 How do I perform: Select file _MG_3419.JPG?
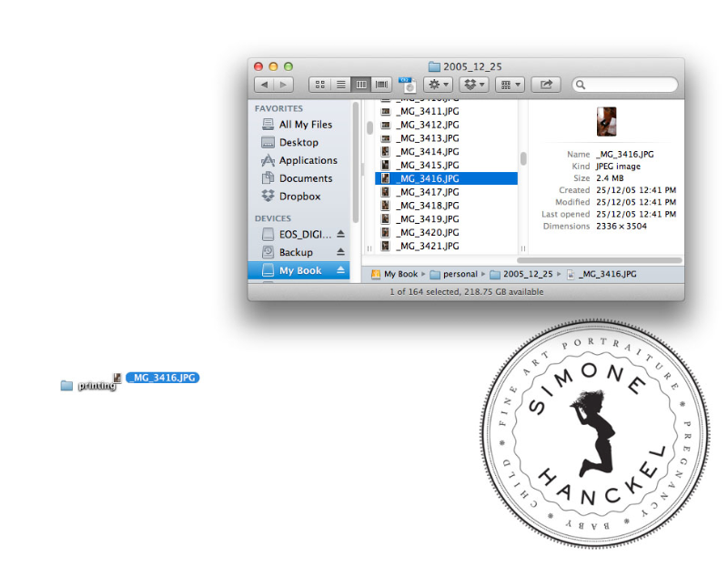click(x=446, y=219)
